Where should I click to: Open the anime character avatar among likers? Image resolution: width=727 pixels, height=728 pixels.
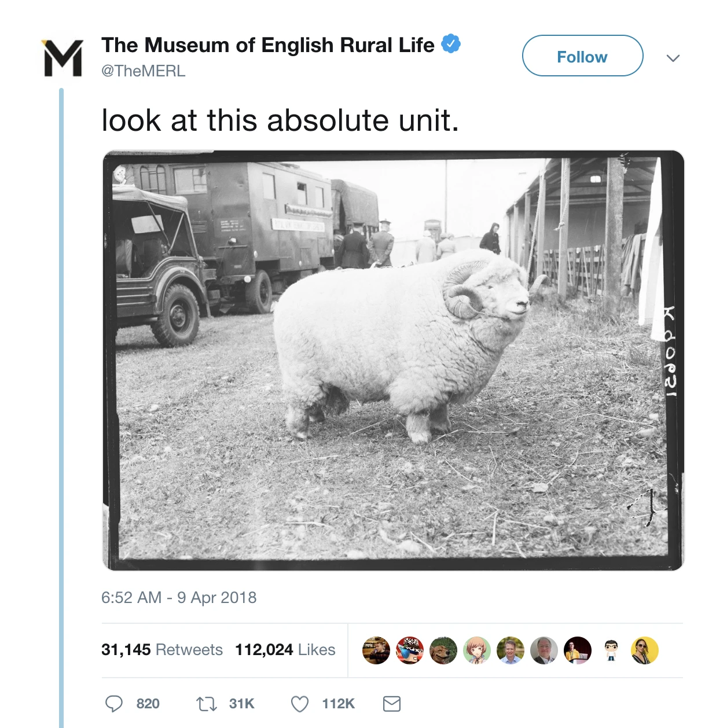coord(477,650)
